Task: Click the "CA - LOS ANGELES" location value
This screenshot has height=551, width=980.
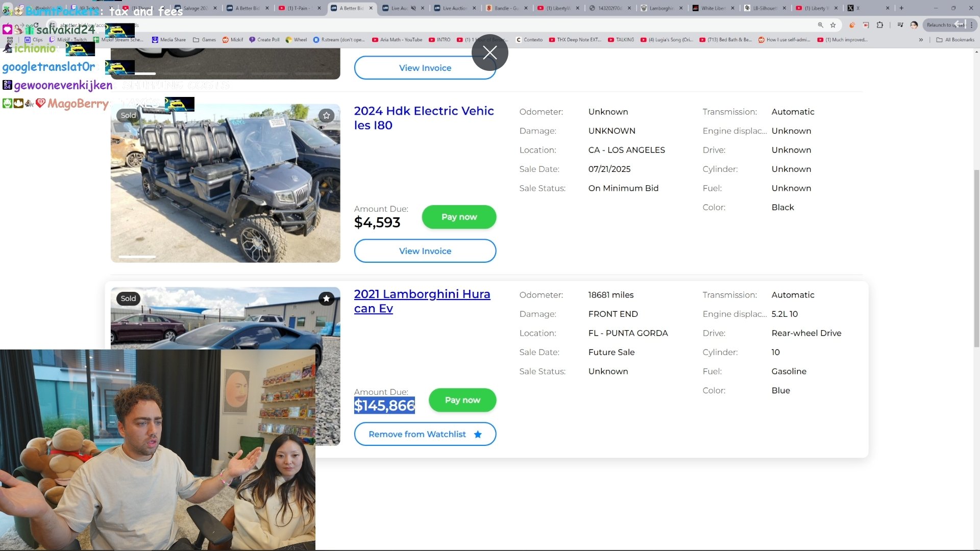Action: pos(626,150)
